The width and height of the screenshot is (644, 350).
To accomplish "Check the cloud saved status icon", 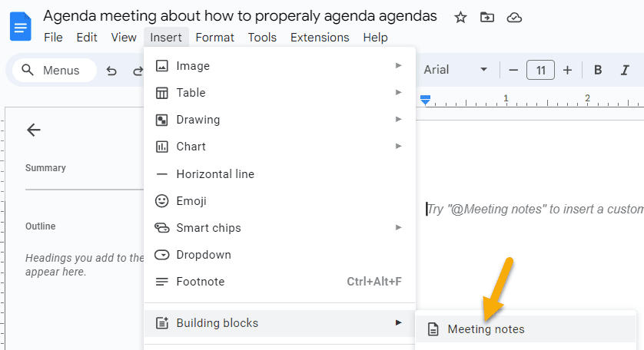I will (x=514, y=18).
